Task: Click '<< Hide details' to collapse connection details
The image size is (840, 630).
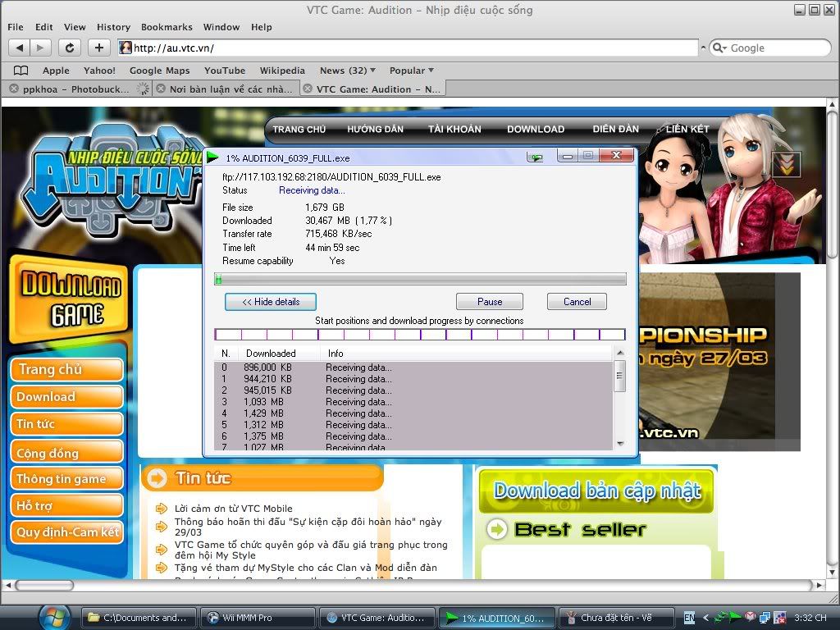Action: pos(271,302)
